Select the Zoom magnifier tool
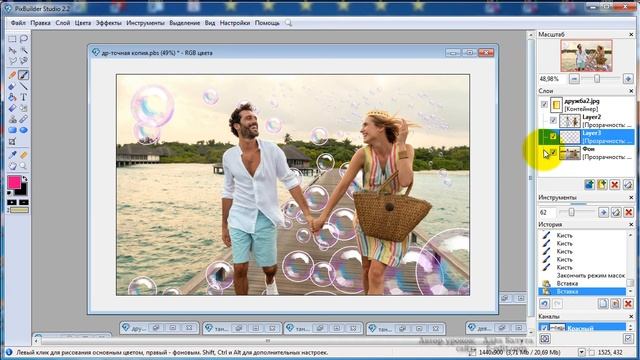640x360 pixels. pos(24,166)
